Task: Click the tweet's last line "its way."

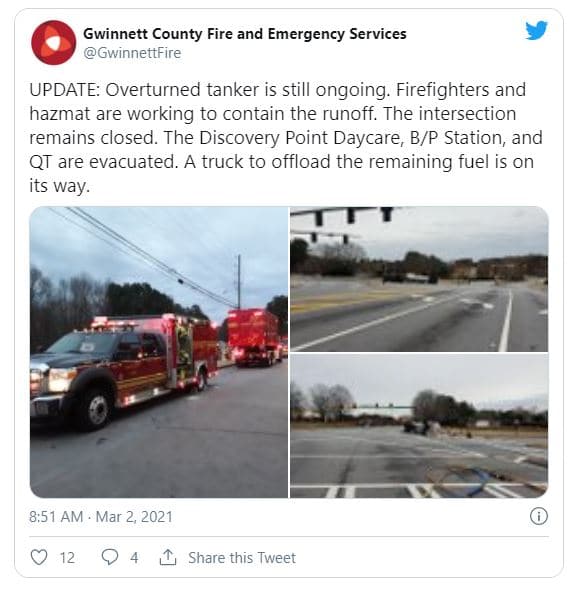Action: coord(60,186)
